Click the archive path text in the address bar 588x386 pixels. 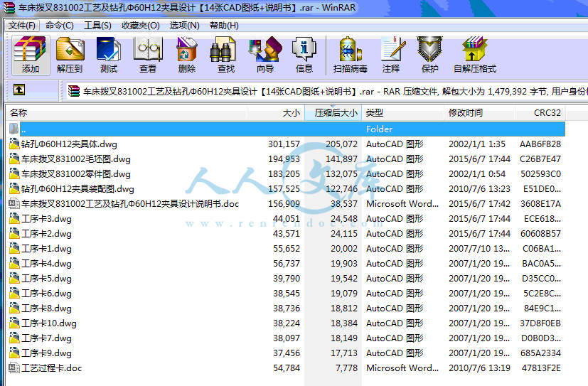(335, 92)
